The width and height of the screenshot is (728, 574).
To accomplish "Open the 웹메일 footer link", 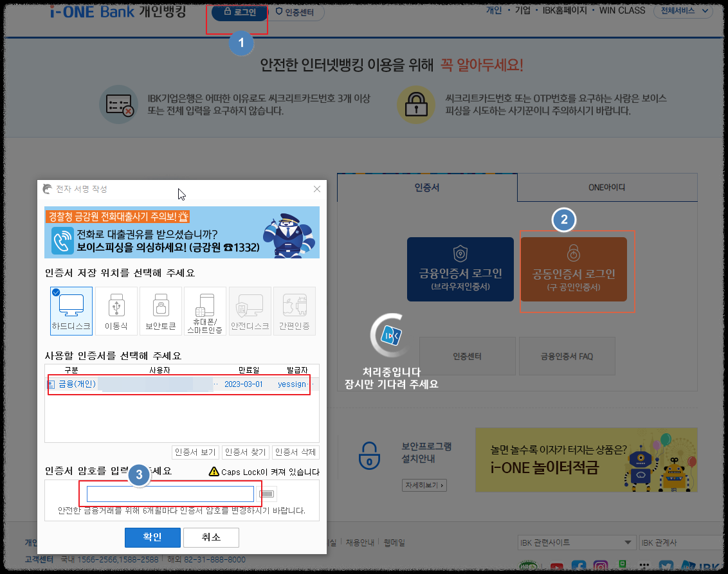I will (x=394, y=543).
